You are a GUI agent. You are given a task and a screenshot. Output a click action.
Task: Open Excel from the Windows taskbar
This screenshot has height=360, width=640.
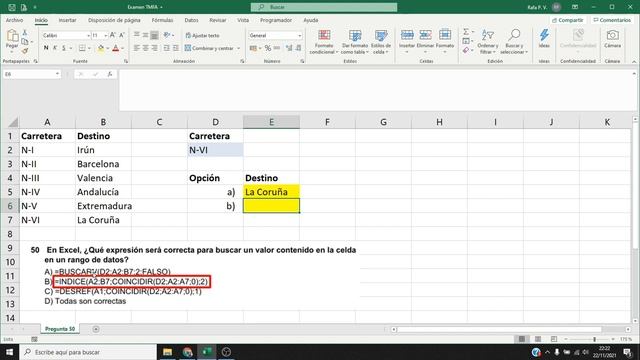207,352
